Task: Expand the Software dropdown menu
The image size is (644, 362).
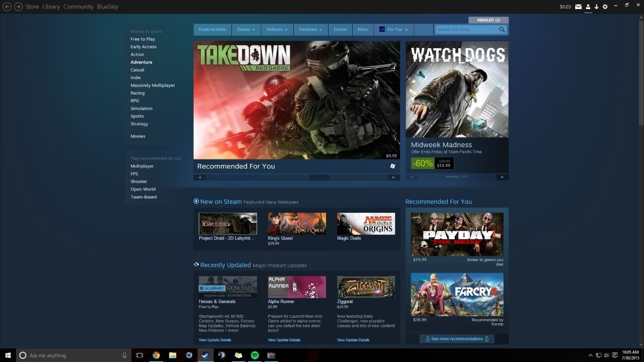Action: click(x=277, y=30)
